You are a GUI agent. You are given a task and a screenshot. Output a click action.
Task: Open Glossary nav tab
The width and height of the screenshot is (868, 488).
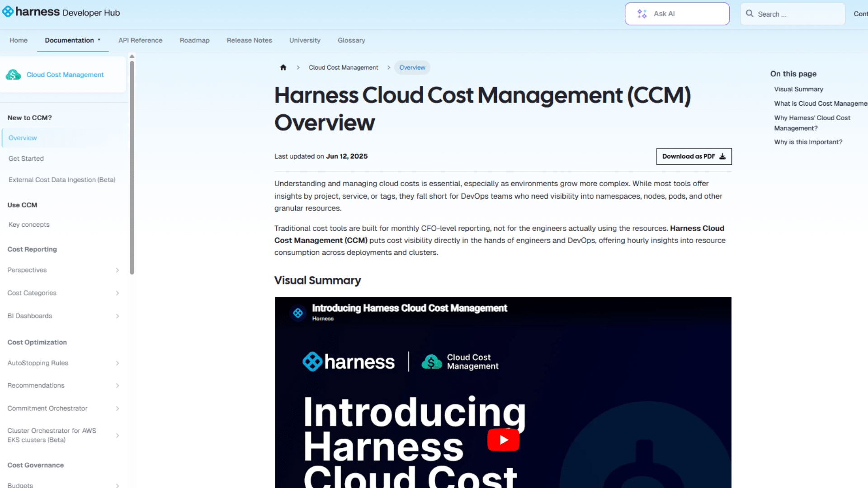[351, 40]
